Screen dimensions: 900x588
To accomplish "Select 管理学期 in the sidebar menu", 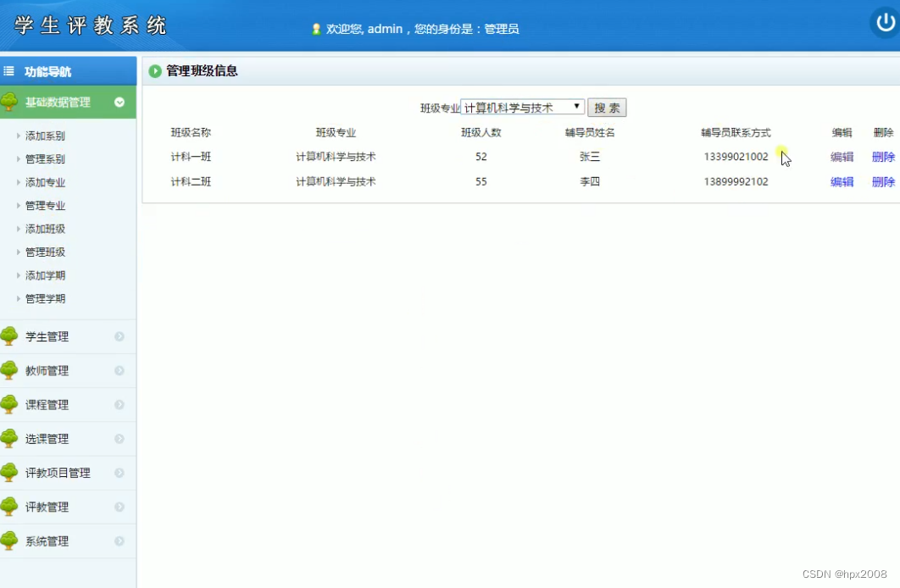I will tap(44, 298).
